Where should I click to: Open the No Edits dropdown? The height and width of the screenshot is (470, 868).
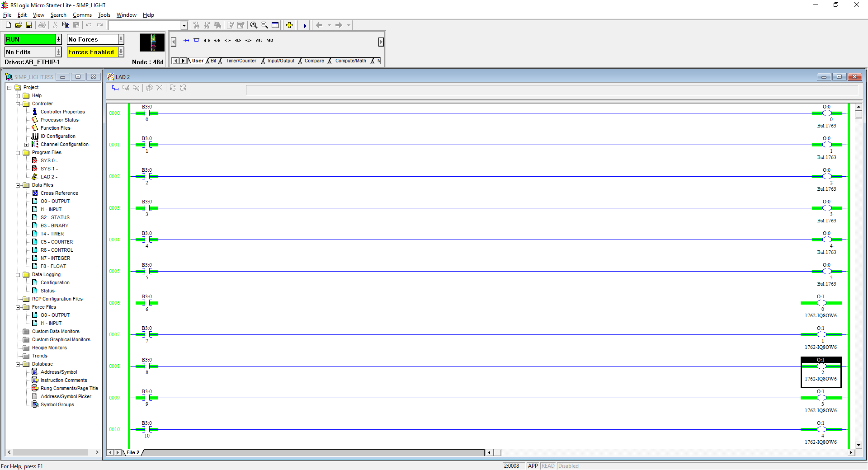coord(58,52)
